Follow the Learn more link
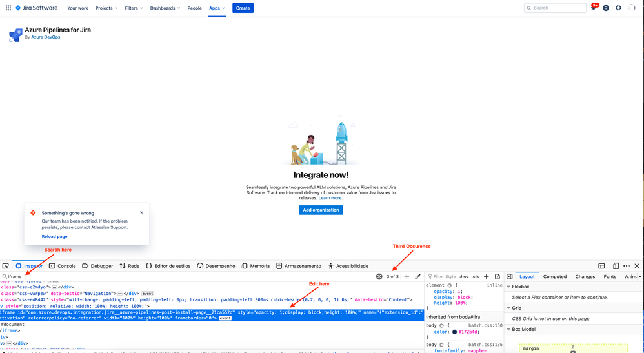This screenshot has width=644, height=353. [330, 197]
